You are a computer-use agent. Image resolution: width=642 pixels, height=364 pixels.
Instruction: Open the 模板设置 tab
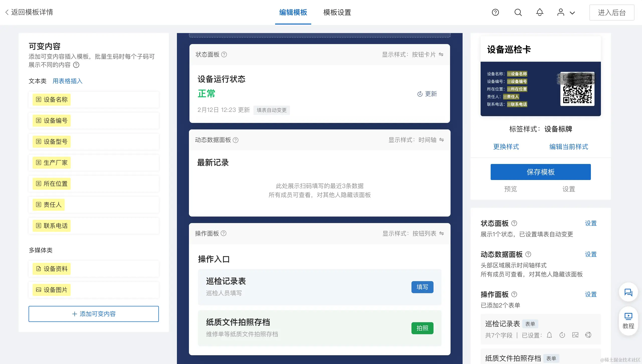pos(337,12)
